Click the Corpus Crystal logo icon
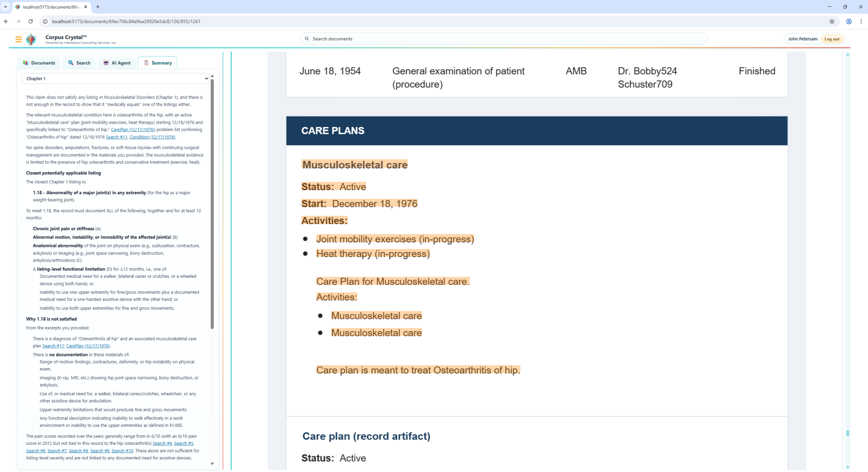This screenshot has height=472, width=868. (31, 40)
